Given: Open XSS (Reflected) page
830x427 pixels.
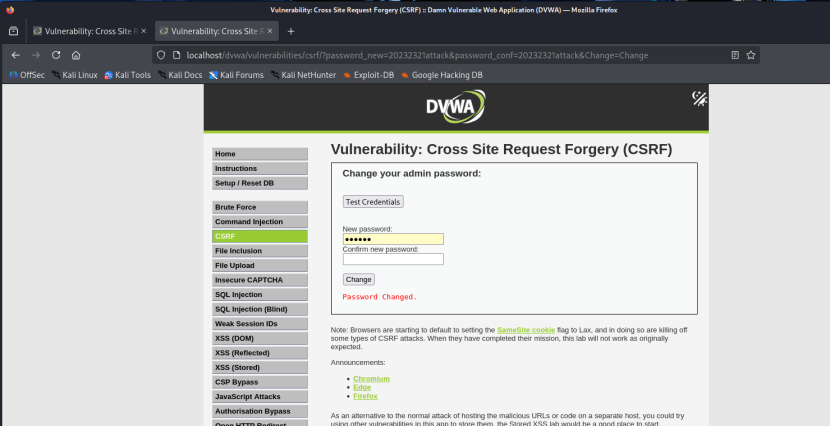Looking at the screenshot, I should (260, 353).
